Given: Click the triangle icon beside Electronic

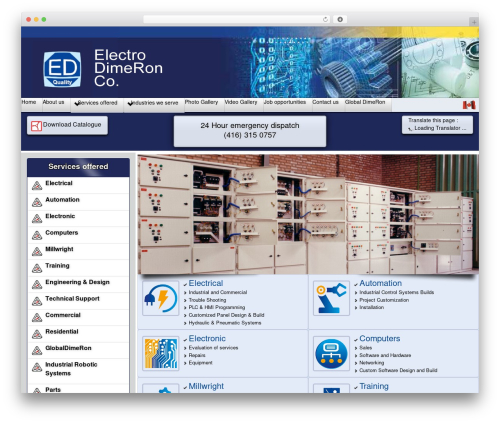Looking at the screenshot, I should click(37, 219).
